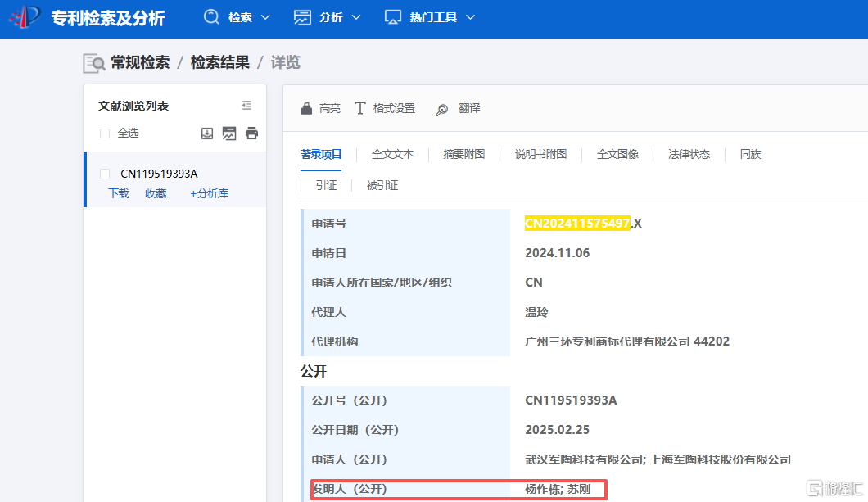
Task: Open the 被引证 tab
Action: [382, 185]
